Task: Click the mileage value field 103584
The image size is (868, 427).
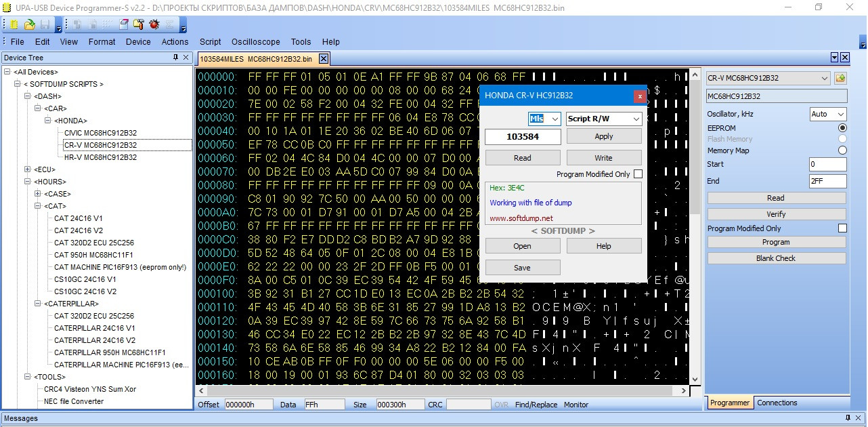Action: (x=523, y=137)
